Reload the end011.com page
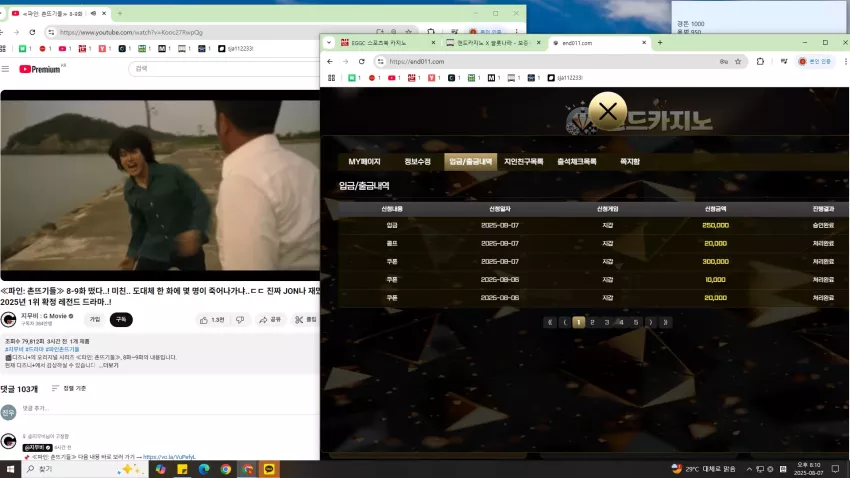Screen dimensions: 850x478 tap(362, 62)
